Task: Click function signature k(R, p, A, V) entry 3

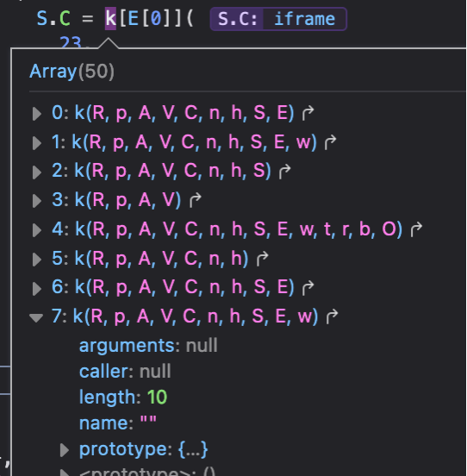Action: click(128, 200)
